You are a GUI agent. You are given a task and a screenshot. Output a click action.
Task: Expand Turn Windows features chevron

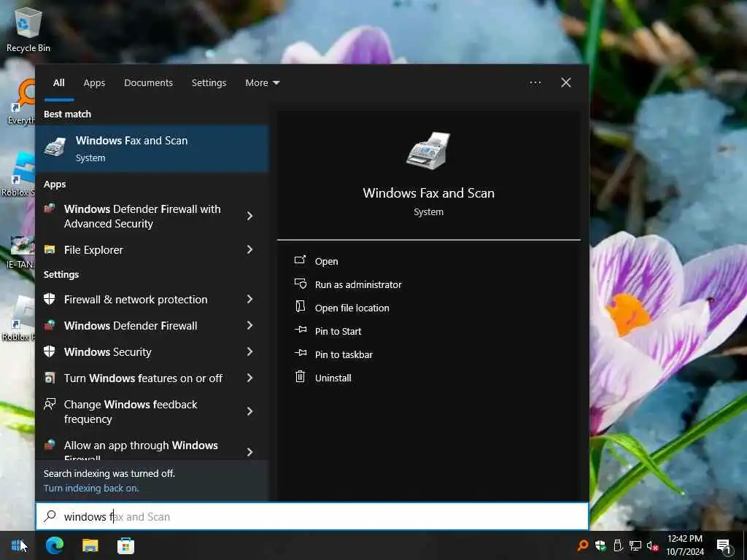point(249,378)
